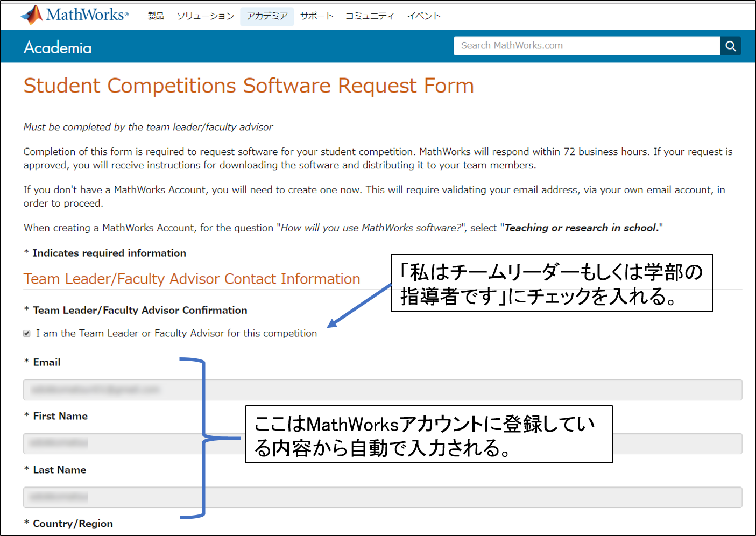
Task: Toggle Team Leader or Faculty Advisor checkbox
Action: tap(27, 334)
